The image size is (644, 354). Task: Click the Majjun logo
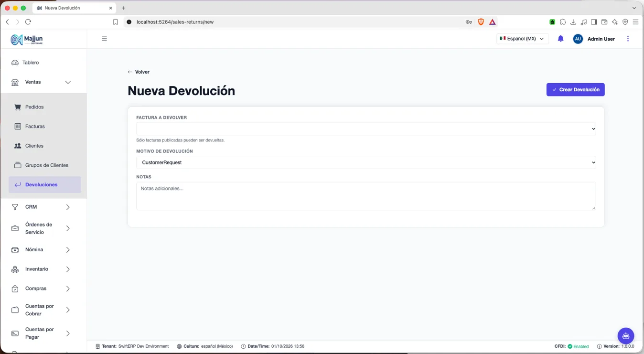coord(27,40)
